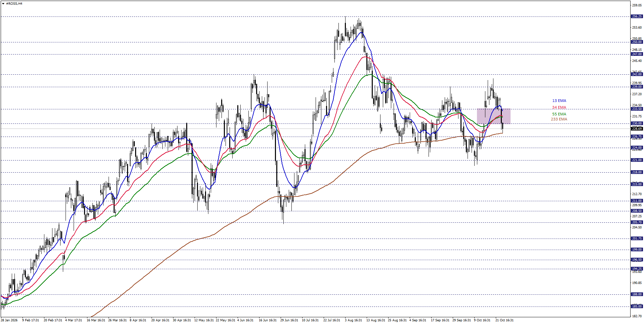Click the 21 Oct 16:31 time label

504,320
